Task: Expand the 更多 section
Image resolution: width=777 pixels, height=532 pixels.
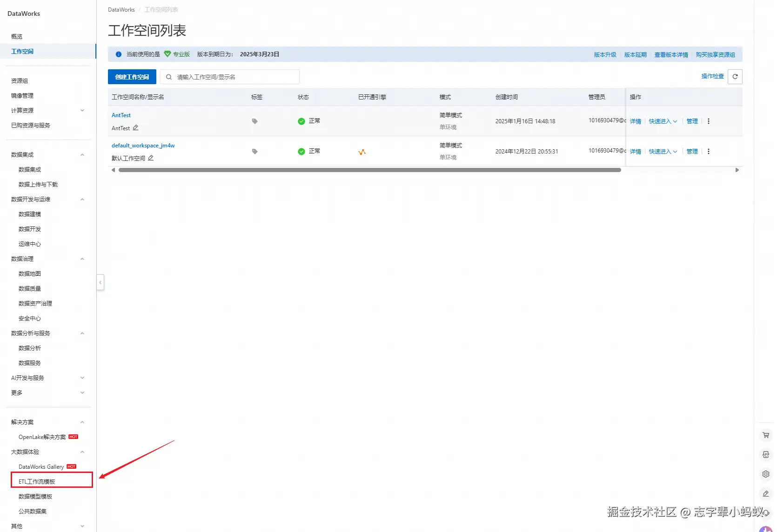Action: 82,392
